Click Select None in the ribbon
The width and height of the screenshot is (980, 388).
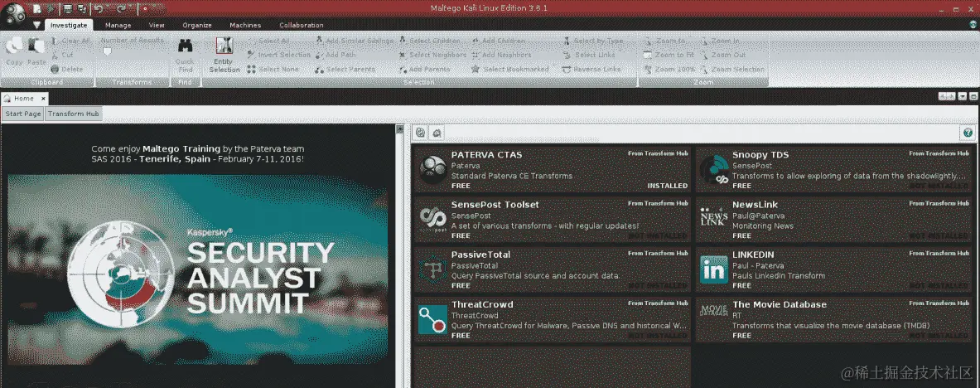click(x=273, y=70)
